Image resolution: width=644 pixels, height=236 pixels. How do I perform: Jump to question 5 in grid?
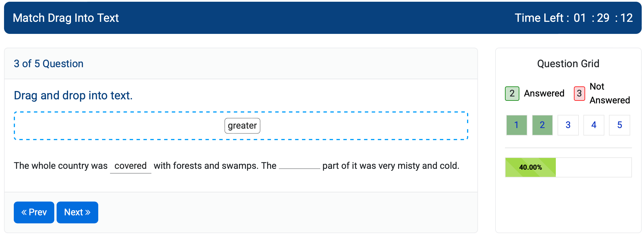[x=620, y=125]
